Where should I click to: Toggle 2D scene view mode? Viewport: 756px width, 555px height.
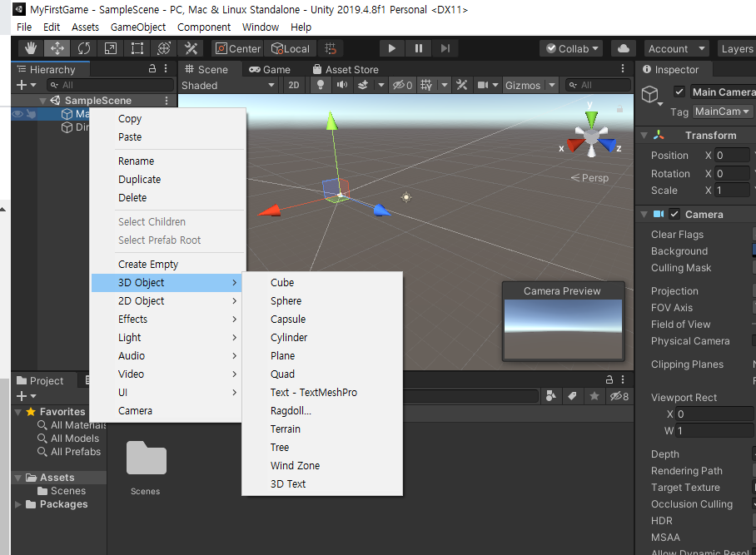tap(294, 85)
